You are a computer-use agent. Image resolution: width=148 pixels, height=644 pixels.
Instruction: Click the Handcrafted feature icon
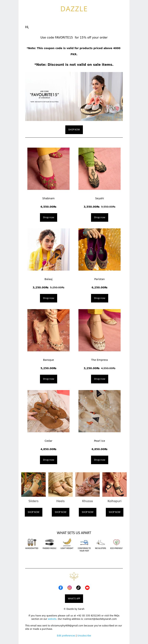click(32, 542)
